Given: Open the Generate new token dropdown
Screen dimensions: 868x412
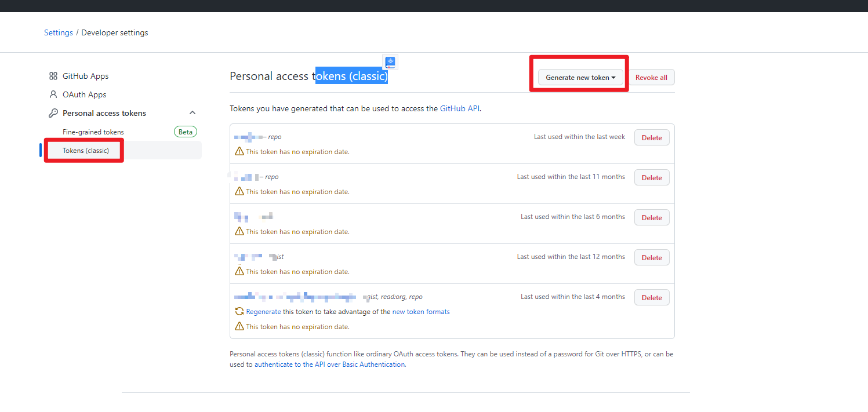Looking at the screenshot, I should pos(580,78).
